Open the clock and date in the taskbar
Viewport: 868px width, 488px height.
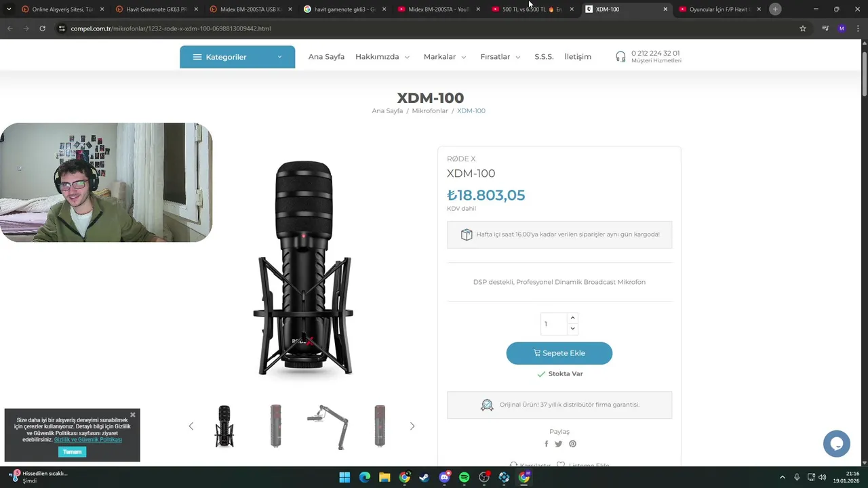tap(846, 477)
